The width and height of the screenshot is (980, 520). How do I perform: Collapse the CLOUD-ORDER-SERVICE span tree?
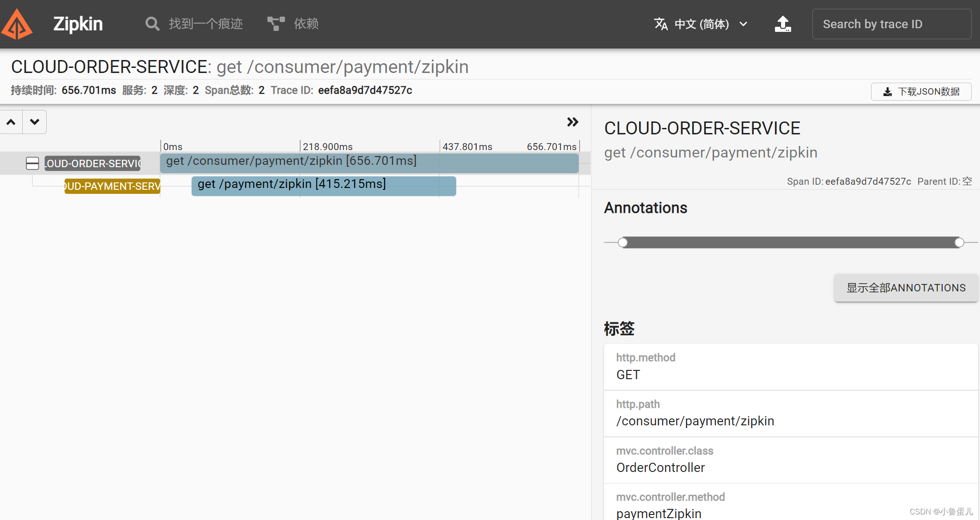pyautogui.click(x=32, y=163)
